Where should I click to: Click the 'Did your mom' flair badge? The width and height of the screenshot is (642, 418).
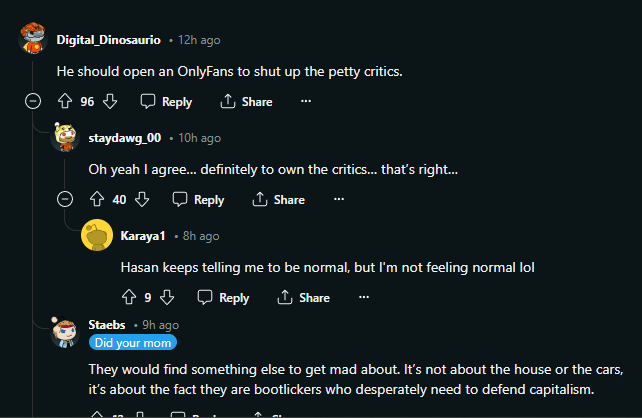(x=133, y=343)
